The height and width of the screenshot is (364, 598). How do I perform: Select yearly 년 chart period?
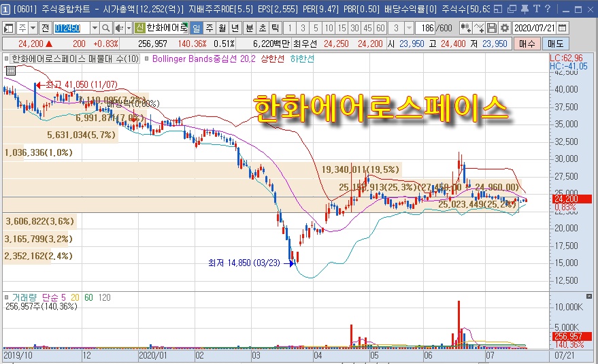coord(235,28)
